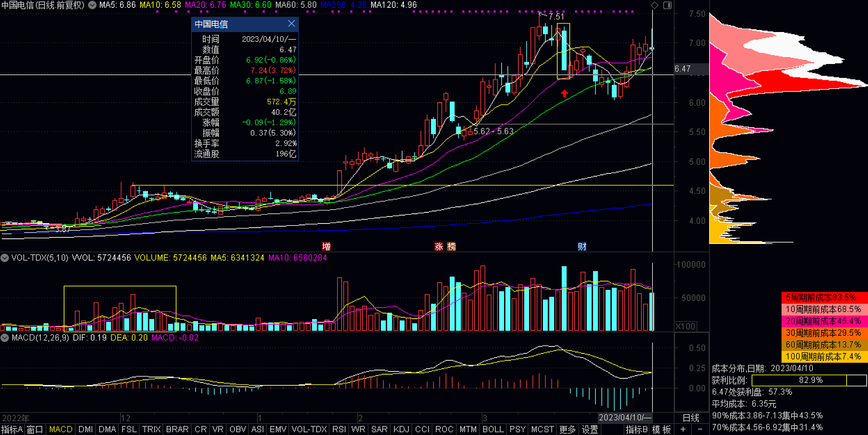Viewport: 868px width, 435px height.
Task: Select the RSI indicator tab
Action: pyautogui.click(x=339, y=429)
